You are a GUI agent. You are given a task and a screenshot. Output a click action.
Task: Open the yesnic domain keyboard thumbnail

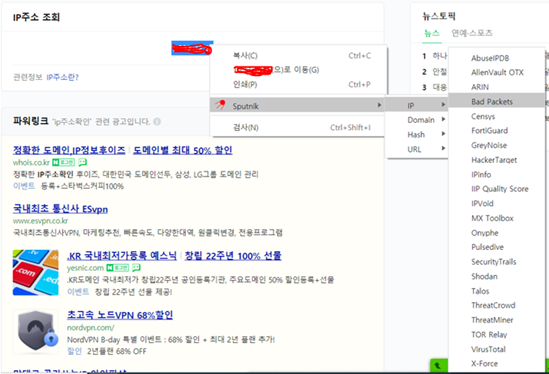coord(36,272)
